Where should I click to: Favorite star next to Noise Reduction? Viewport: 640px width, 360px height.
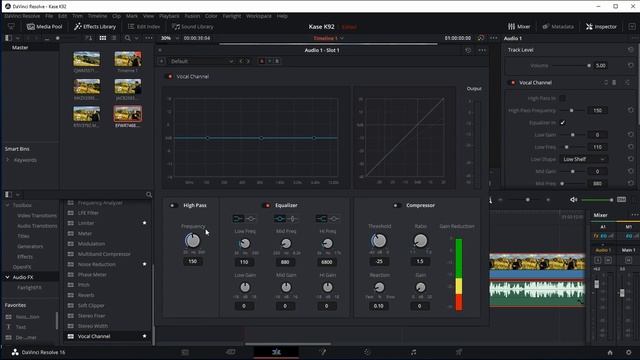click(144, 264)
